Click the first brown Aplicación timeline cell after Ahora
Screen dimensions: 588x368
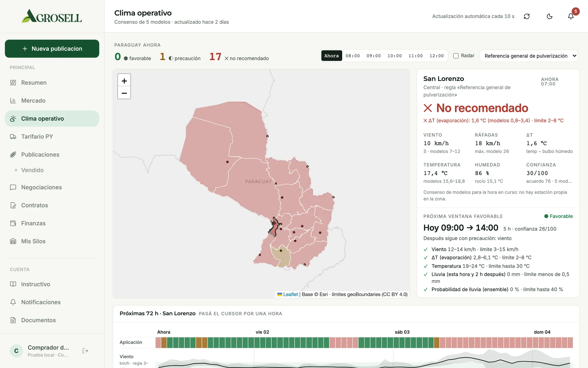click(x=164, y=343)
